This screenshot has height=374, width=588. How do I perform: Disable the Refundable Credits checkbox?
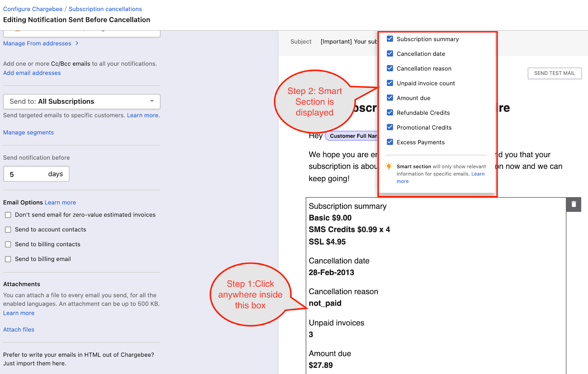click(390, 113)
